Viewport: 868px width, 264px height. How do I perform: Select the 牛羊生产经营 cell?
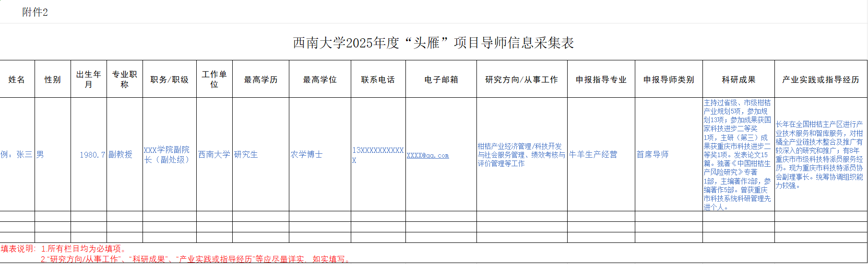(594, 155)
